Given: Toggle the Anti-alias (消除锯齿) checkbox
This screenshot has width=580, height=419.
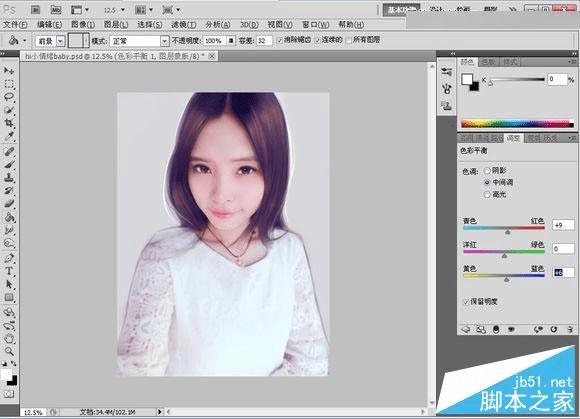Looking at the screenshot, I should pyautogui.click(x=280, y=40).
